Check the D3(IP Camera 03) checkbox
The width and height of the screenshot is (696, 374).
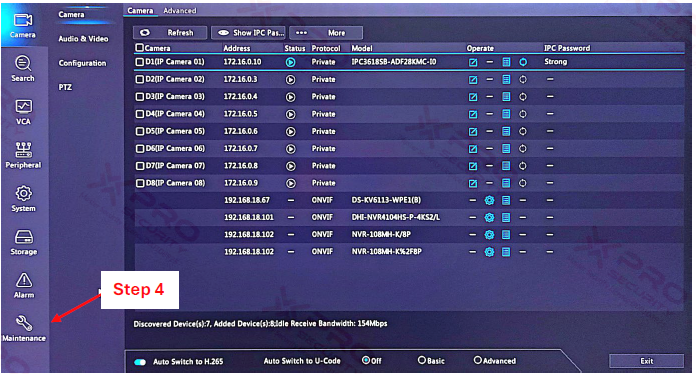click(139, 97)
